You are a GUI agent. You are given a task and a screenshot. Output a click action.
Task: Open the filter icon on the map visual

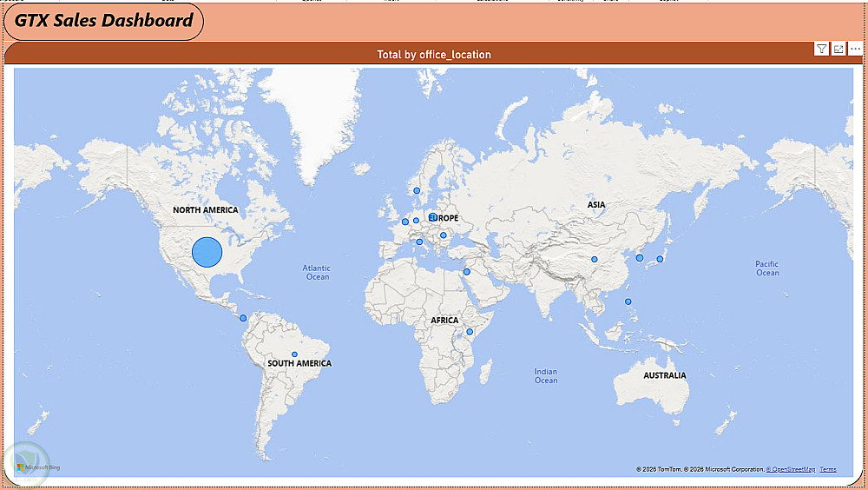pyautogui.click(x=821, y=50)
